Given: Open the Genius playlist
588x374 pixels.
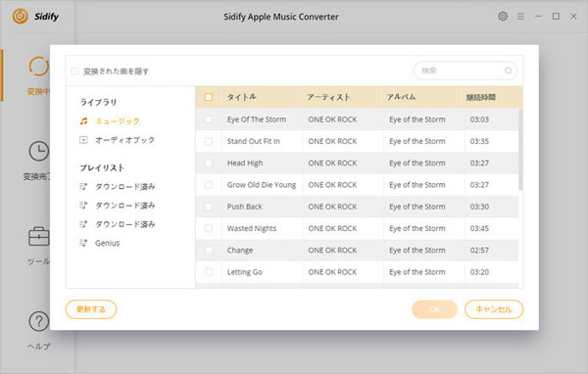Looking at the screenshot, I should pyautogui.click(x=107, y=243).
